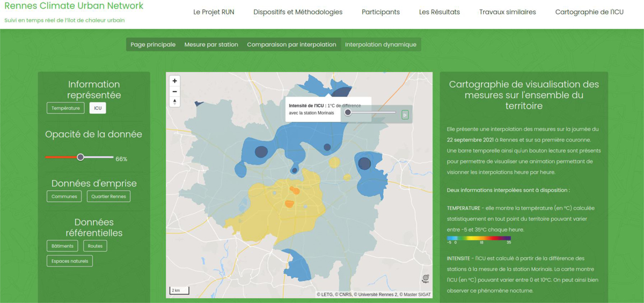This screenshot has width=644, height=303.
Task: Click the globe icon on map corner
Action: 426,278
